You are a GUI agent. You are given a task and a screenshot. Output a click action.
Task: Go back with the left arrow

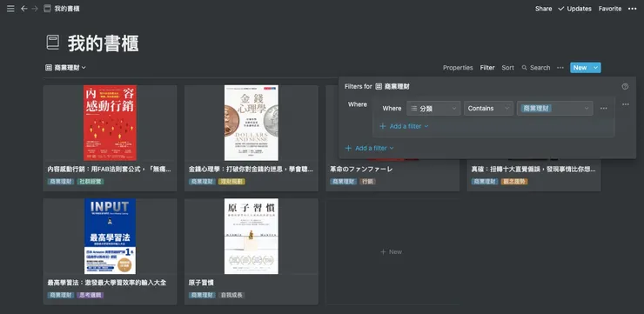[24, 9]
